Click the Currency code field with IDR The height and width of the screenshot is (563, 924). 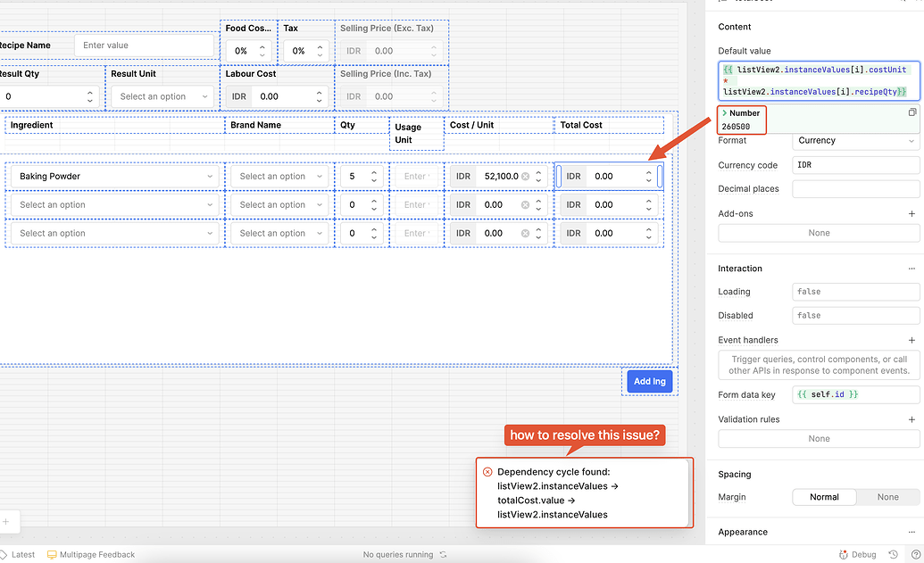[x=855, y=165]
